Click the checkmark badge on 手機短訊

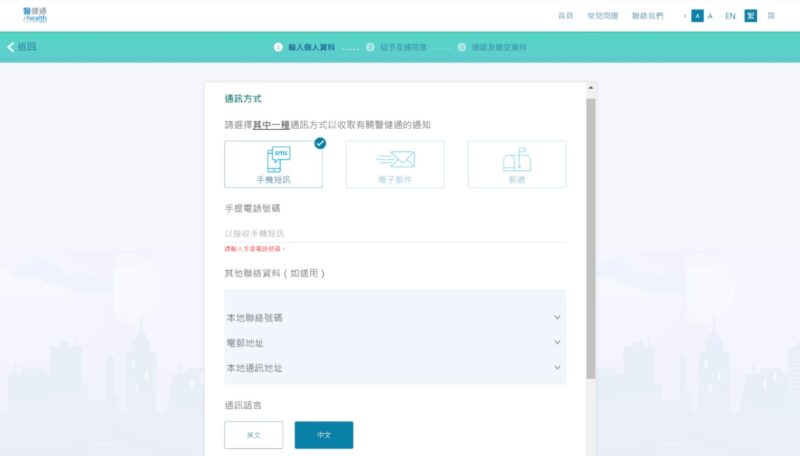[320, 143]
